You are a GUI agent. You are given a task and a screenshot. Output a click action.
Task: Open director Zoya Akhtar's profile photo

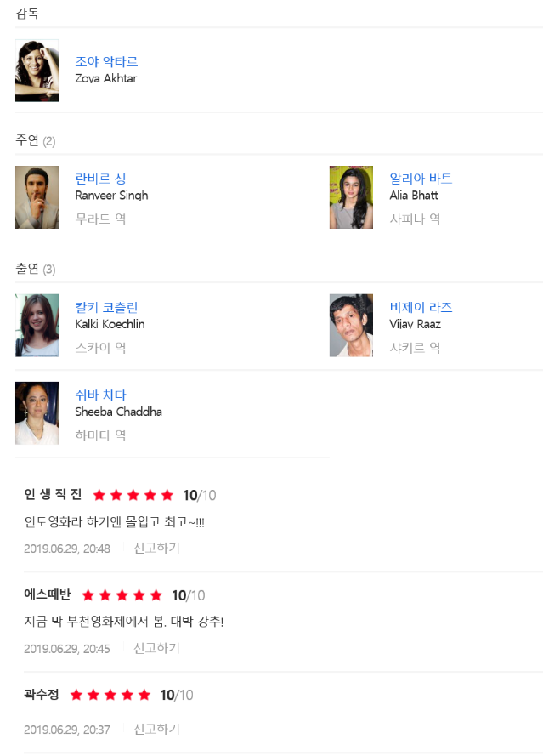coord(37,71)
